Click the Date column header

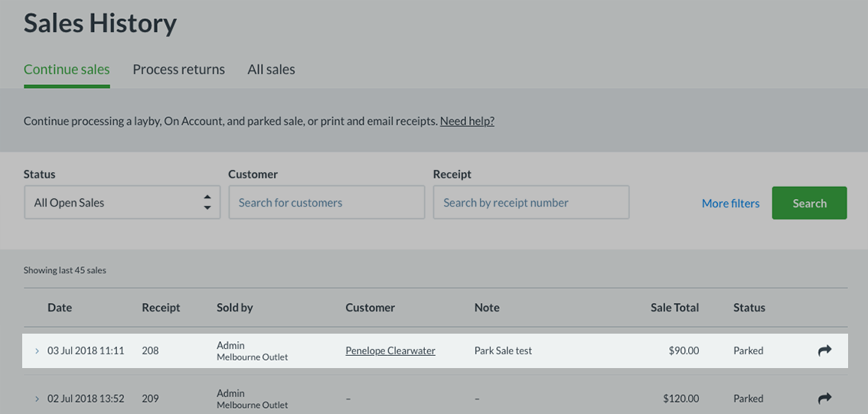coord(60,308)
